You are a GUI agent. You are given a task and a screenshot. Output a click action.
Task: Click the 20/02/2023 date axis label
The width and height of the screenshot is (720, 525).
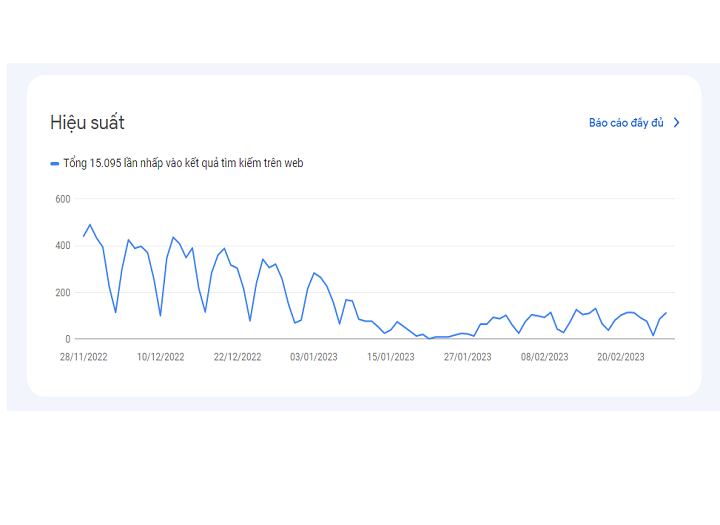click(x=622, y=356)
